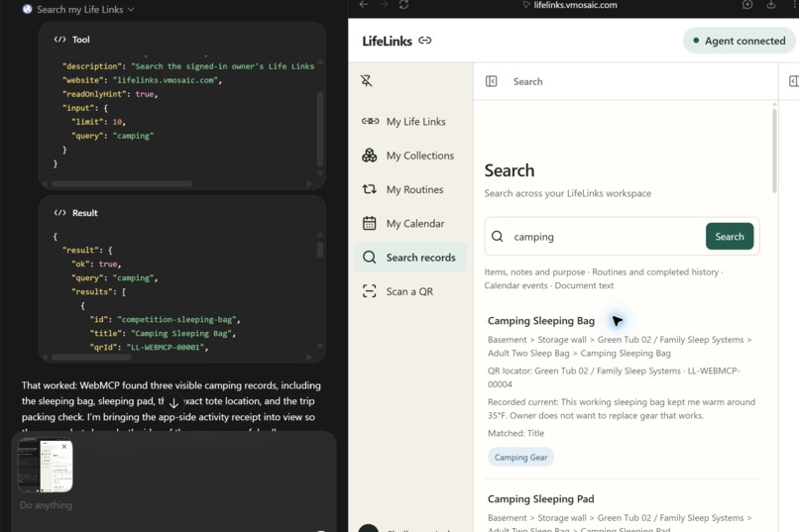Viewport: 799px width, 532px height.
Task: Click the search page vertical scrollbar
Action: (774, 151)
